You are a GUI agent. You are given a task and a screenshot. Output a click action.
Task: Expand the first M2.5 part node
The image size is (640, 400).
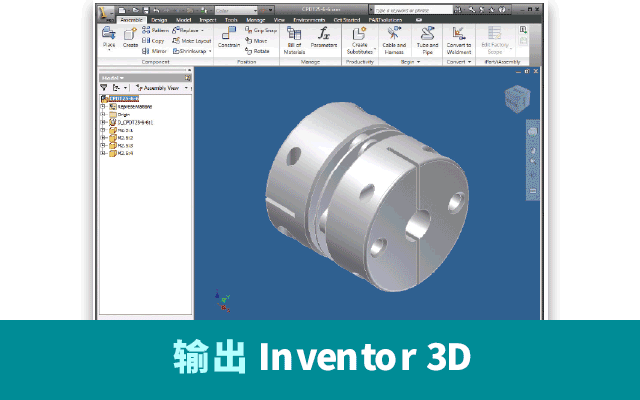[103, 130]
